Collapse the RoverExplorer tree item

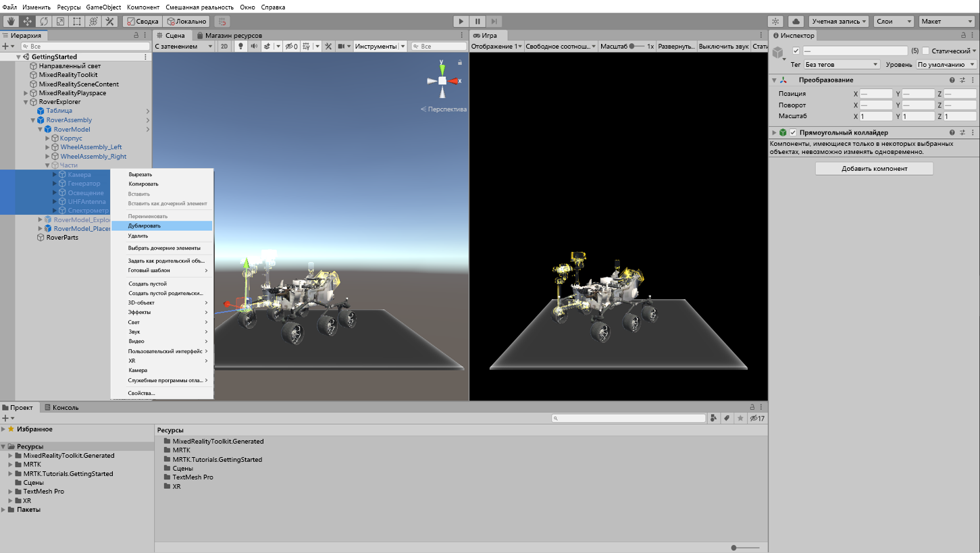[26, 102]
